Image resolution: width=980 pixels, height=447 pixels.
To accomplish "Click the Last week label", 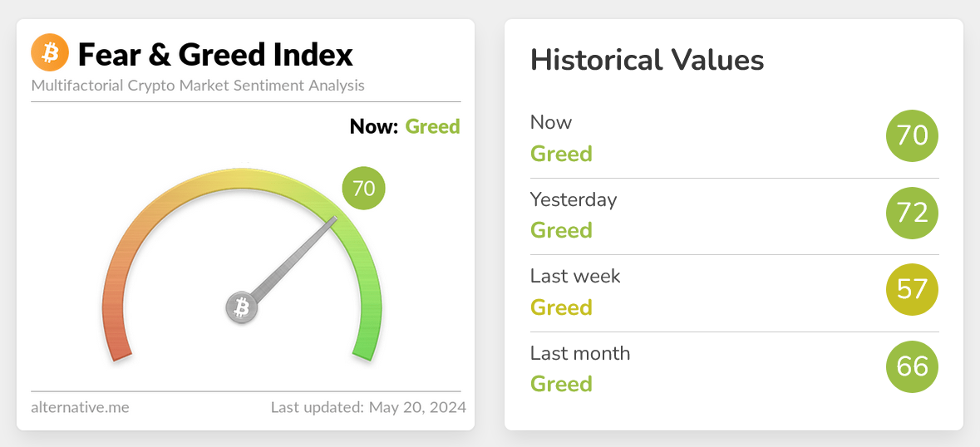I will pyautogui.click(x=575, y=276).
